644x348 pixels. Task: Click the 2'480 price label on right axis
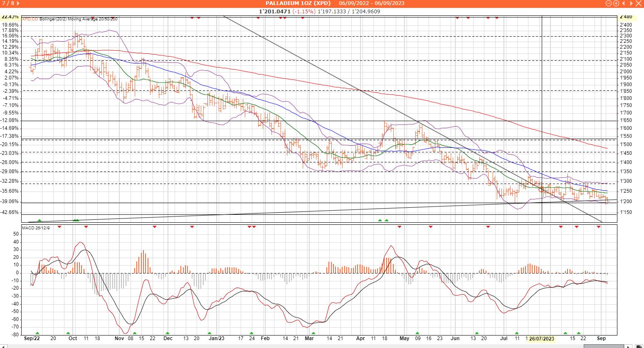(626, 17)
